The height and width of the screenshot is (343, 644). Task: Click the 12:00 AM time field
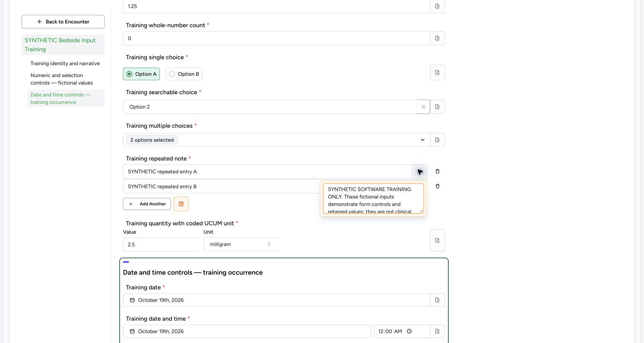point(402,331)
